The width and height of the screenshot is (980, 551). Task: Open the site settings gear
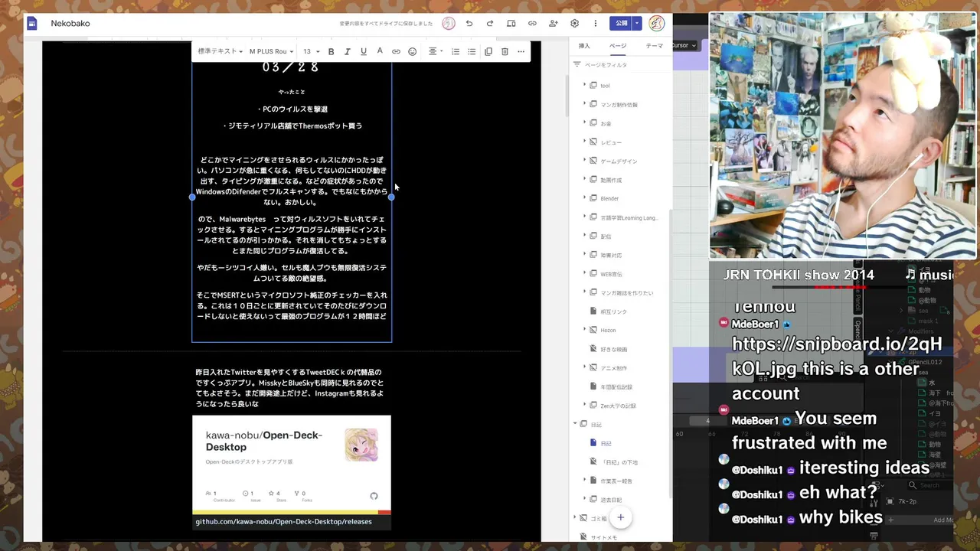574,23
